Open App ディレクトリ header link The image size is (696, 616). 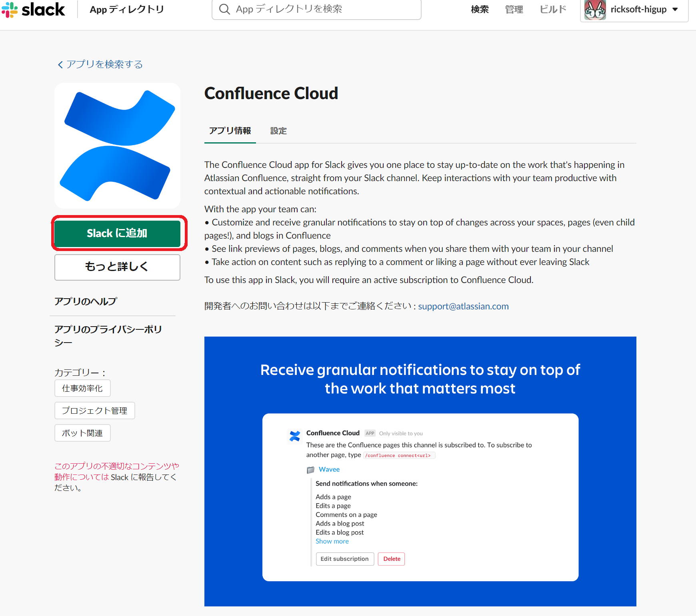click(127, 10)
